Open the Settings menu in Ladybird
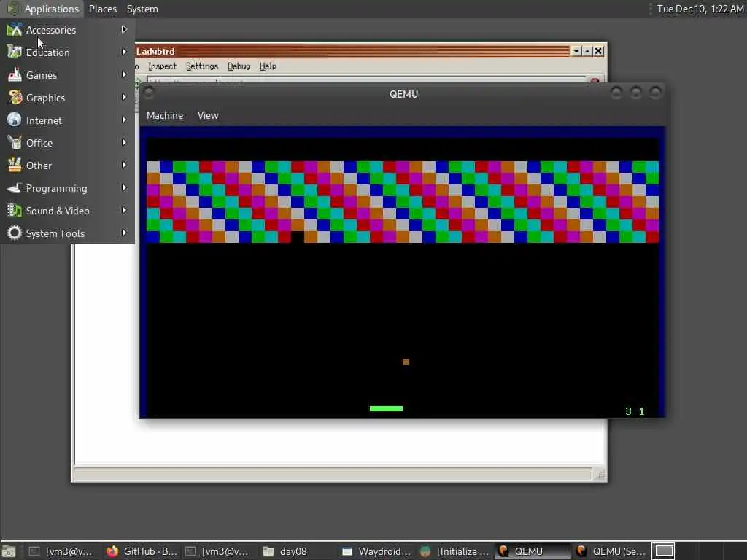 pos(202,66)
